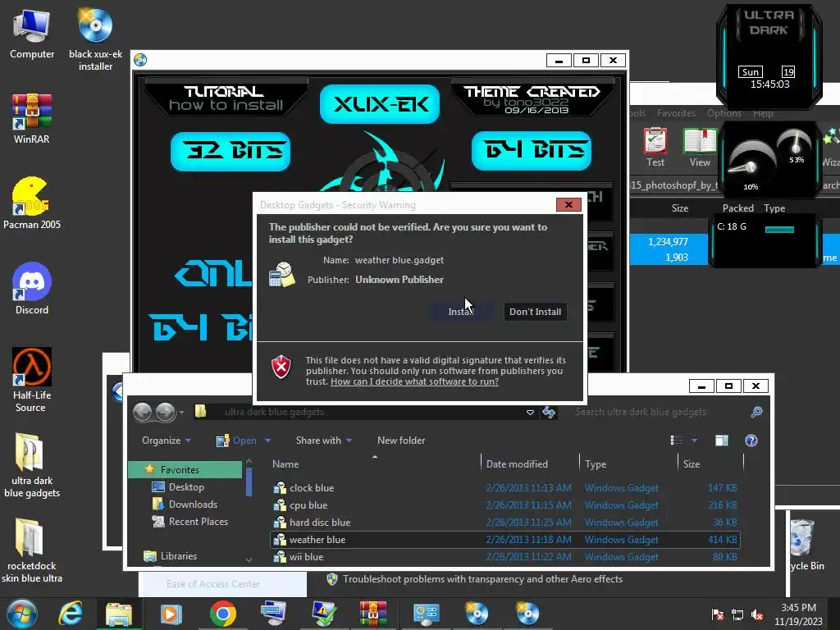The image size is (840, 630).
Task: Click the Explorer back arrow button
Action: coord(143,412)
